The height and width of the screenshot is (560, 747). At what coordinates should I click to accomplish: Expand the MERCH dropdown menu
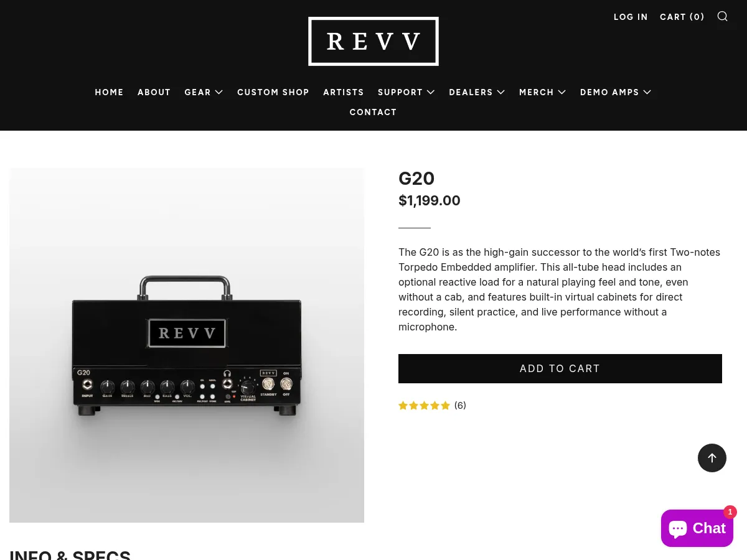click(x=542, y=92)
